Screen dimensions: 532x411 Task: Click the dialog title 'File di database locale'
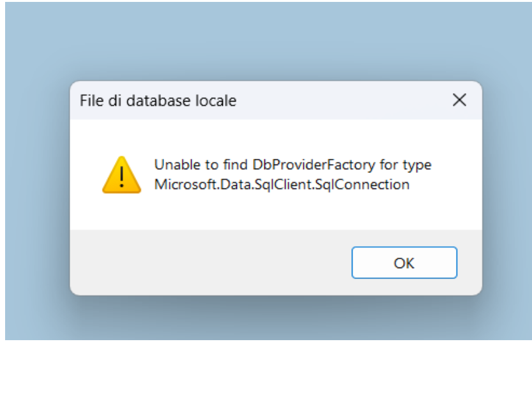tap(158, 101)
